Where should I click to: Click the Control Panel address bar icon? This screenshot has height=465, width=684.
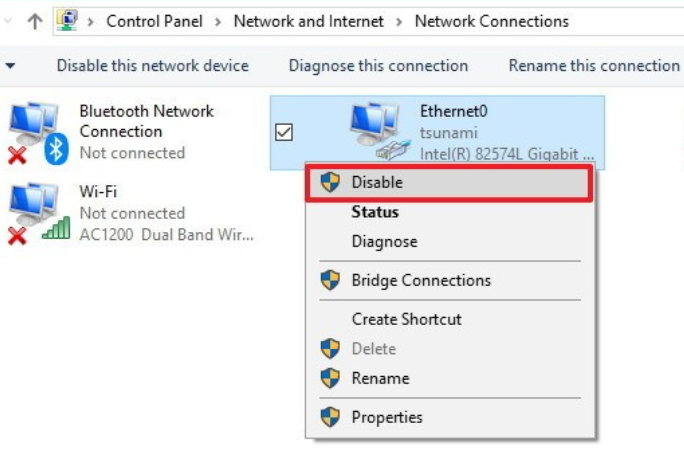(67, 21)
